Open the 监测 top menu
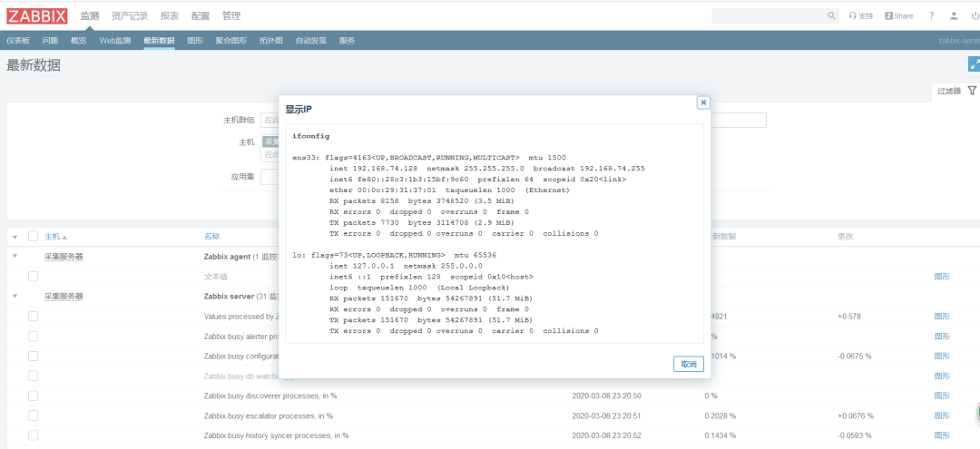The width and height of the screenshot is (980, 449). point(89,16)
